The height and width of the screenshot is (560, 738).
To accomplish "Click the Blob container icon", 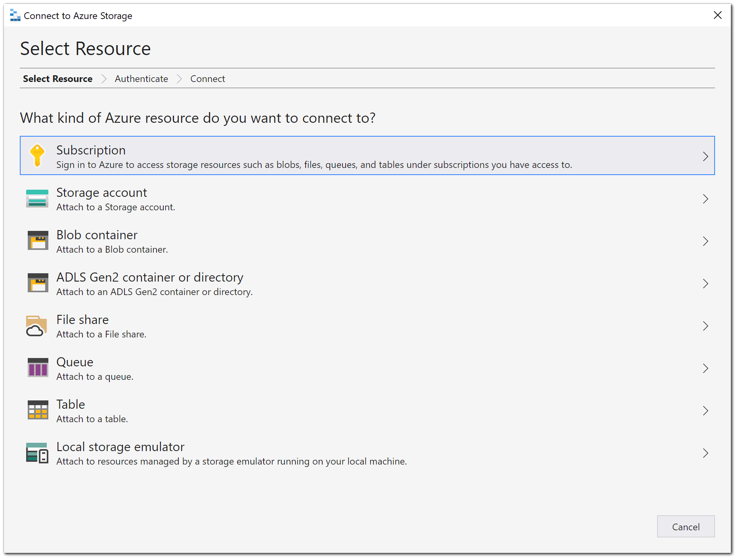I will point(37,241).
